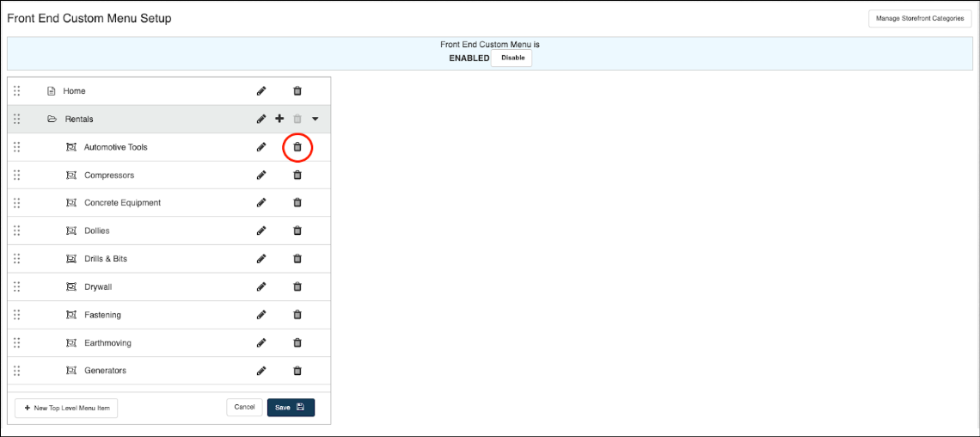The image size is (980, 437).
Task: Disable the Front End Custom Menu
Action: [x=512, y=58]
